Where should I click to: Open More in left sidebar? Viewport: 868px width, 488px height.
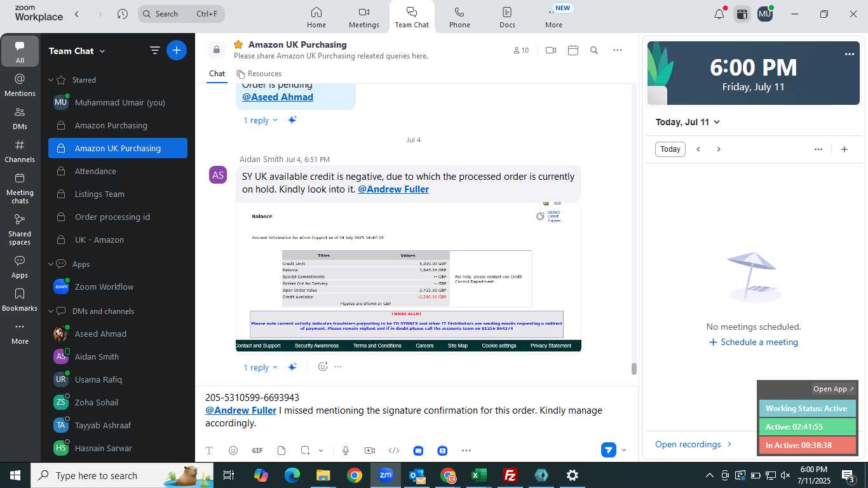pyautogui.click(x=20, y=333)
